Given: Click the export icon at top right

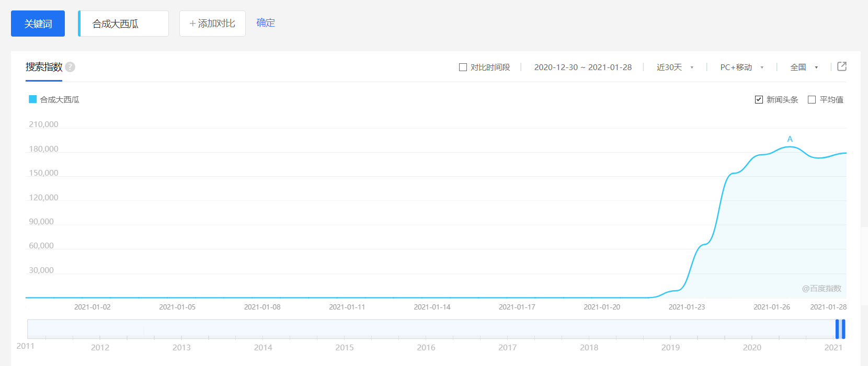Looking at the screenshot, I should point(842,66).
